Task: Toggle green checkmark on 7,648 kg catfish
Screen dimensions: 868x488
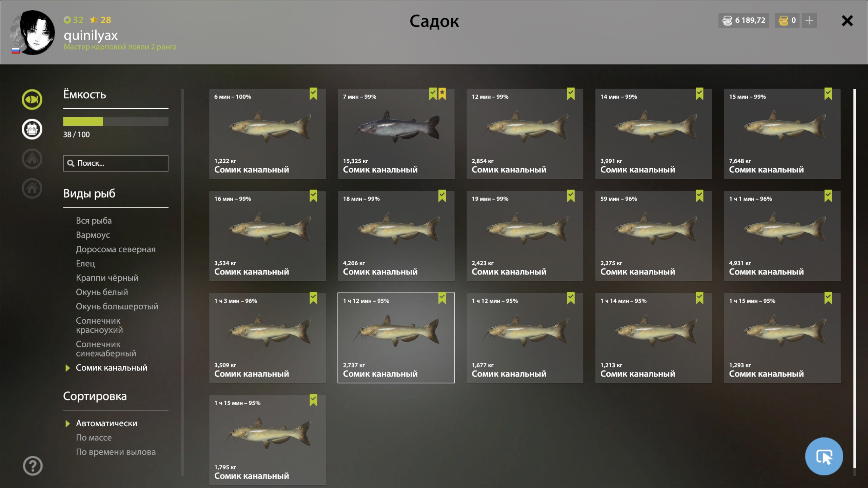Action: point(828,94)
